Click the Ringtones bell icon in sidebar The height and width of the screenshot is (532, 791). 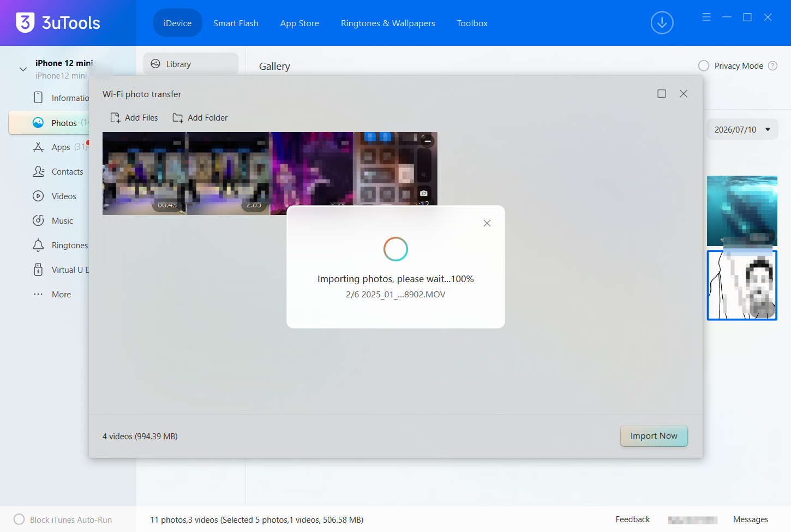tap(38, 245)
